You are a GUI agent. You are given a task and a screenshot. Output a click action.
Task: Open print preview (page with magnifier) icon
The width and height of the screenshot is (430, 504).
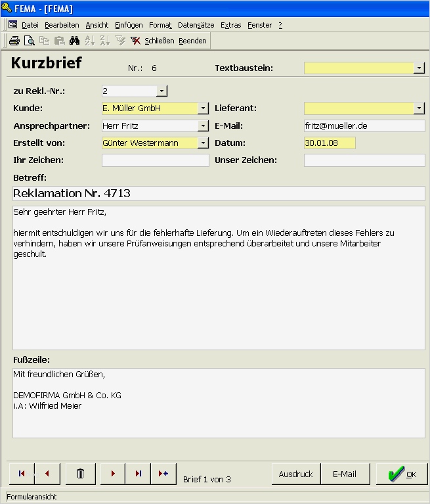point(30,41)
